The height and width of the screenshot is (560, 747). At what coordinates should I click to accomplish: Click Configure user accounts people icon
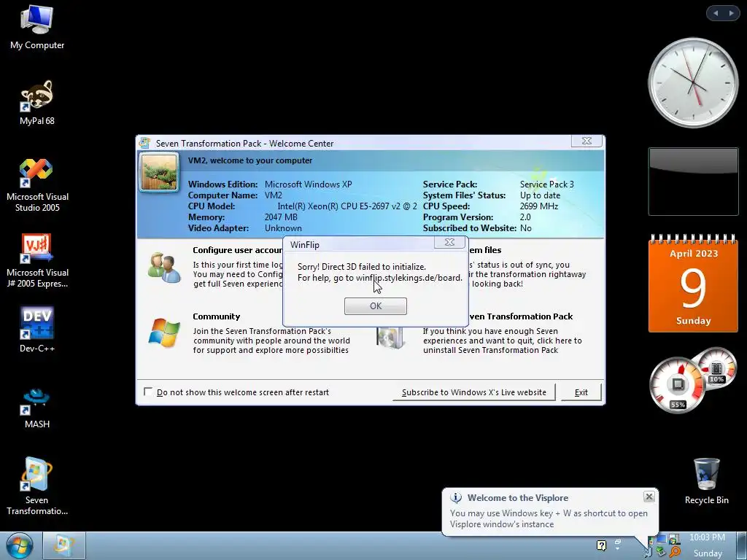pos(164,268)
